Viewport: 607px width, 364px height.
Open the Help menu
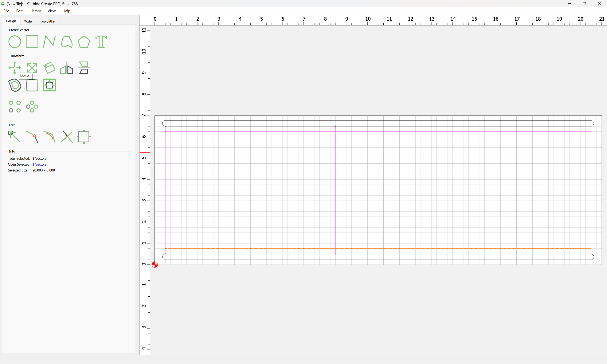point(66,11)
